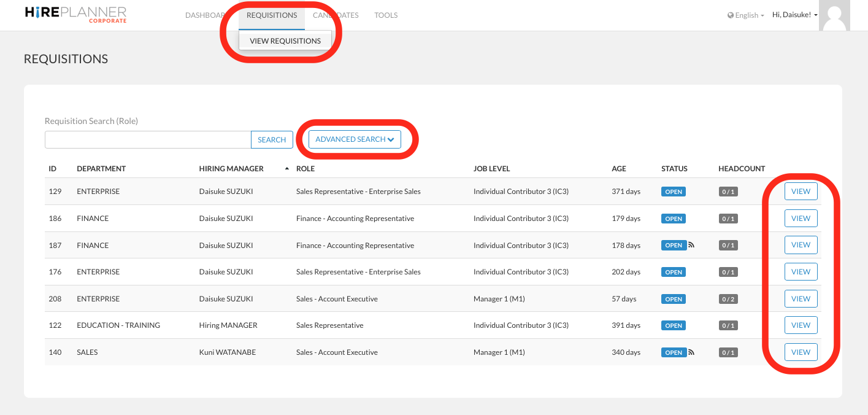View requisition 122 Education Training
The image size is (868, 415).
tap(801, 325)
